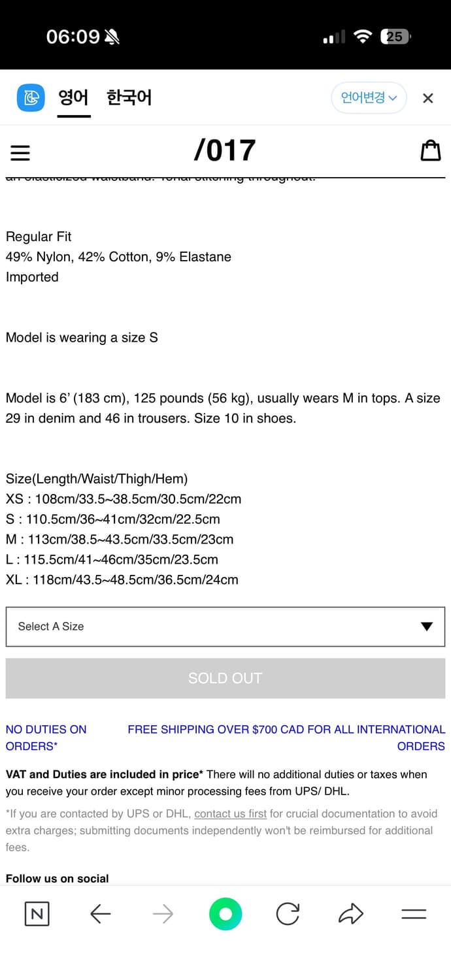Go back using the back arrow
This screenshot has width=451, height=980.
(100, 914)
